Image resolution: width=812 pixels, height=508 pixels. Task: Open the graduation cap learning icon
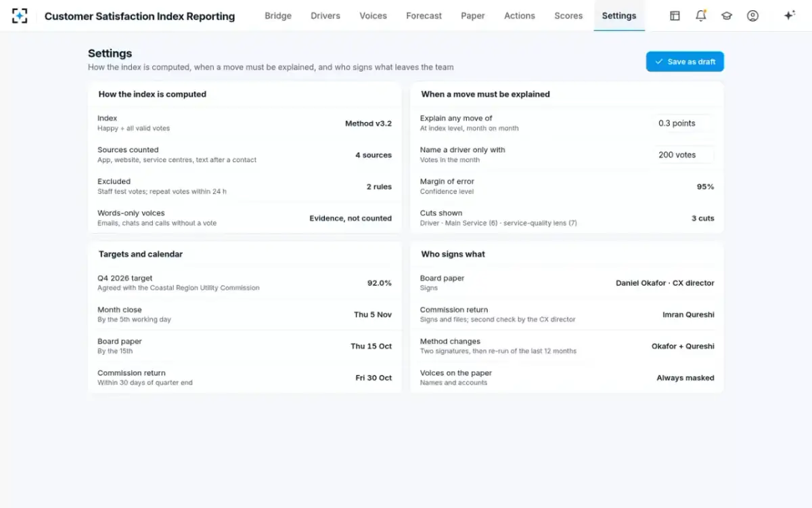point(727,16)
